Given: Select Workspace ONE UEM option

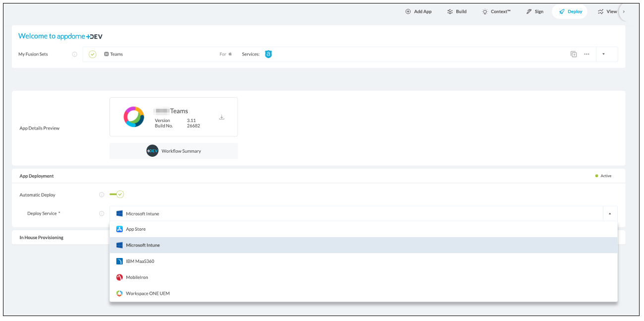Looking at the screenshot, I should pyautogui.click(x=364, y=293).
